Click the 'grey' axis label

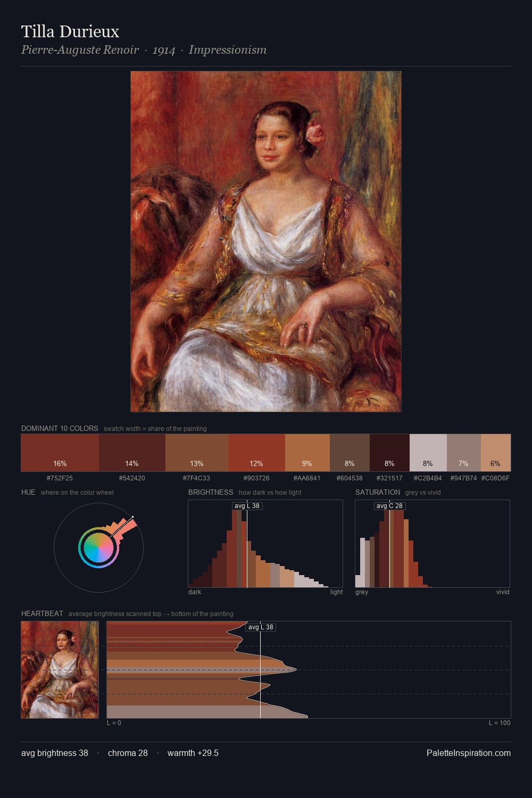[x=362, y=592]
